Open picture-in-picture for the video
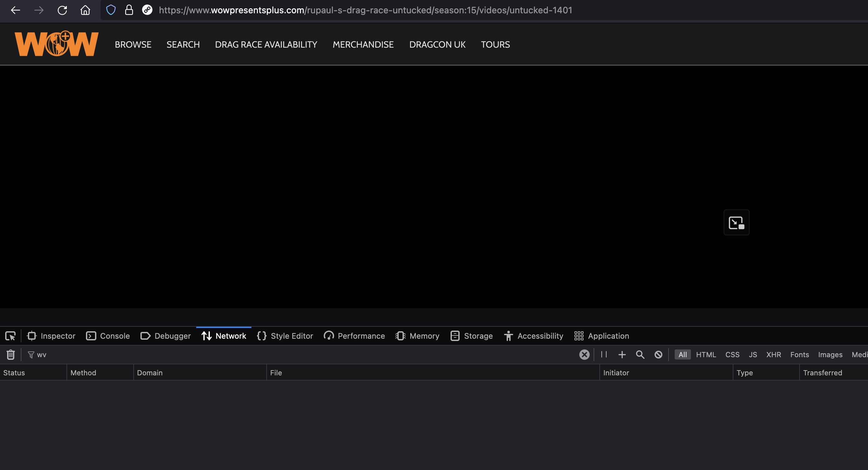 coord(736,223)
